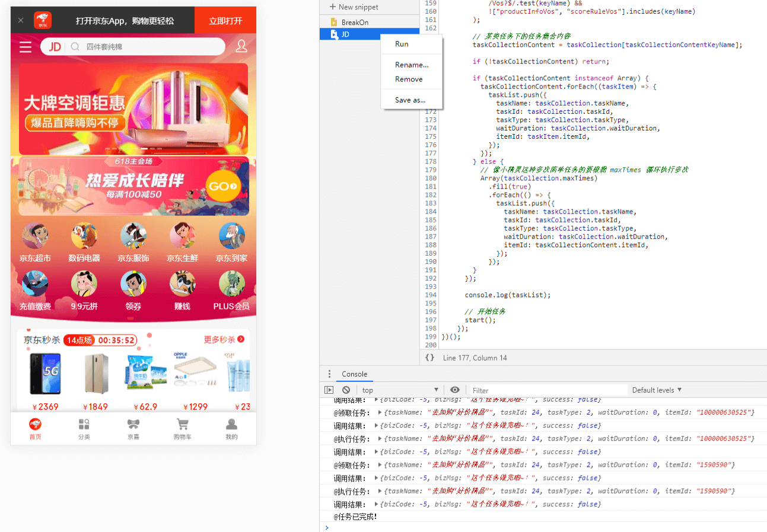Open the 我的 bottom navigation tab

click(x=232, y=429)
